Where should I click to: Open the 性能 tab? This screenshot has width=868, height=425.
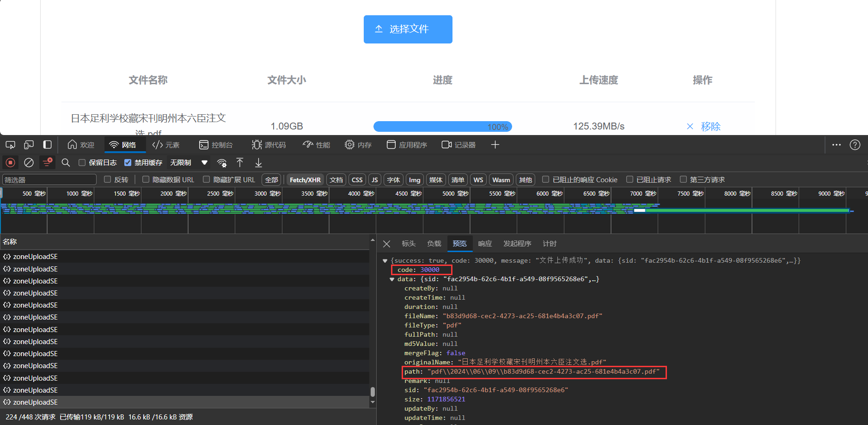point(317,145)
